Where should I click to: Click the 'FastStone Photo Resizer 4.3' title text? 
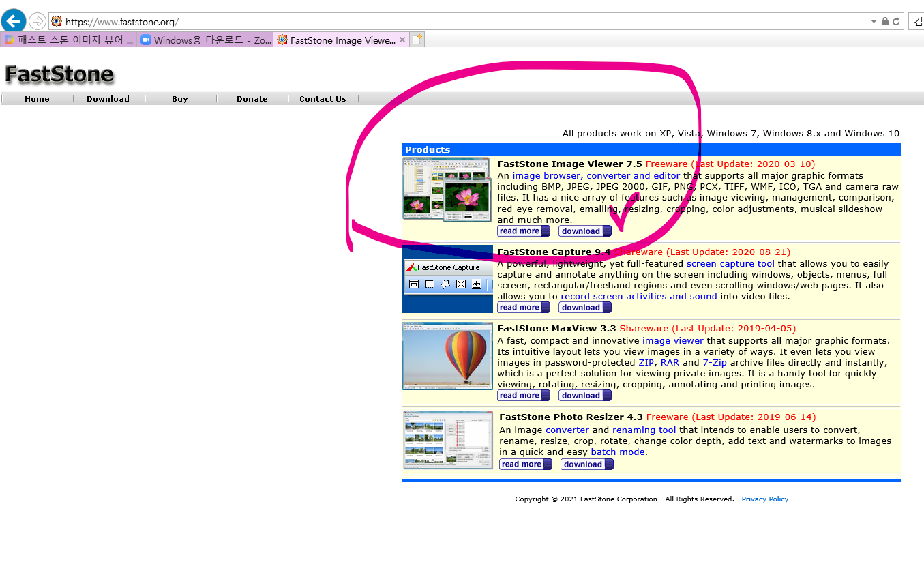pos(571,417)
